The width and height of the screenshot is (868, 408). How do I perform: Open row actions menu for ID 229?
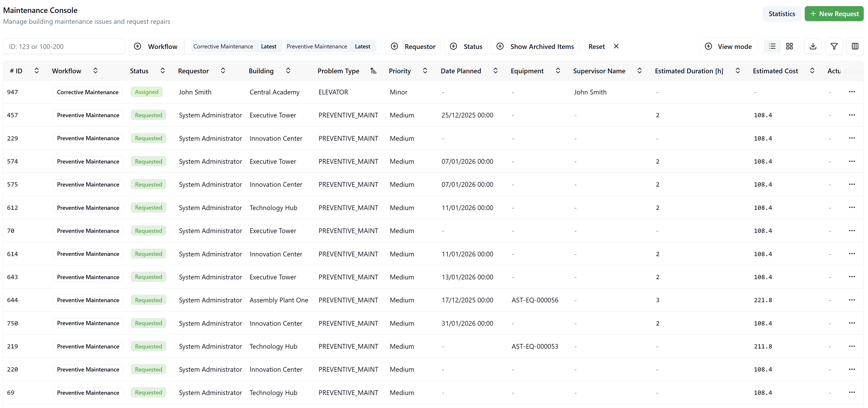[x=852, y=138]
